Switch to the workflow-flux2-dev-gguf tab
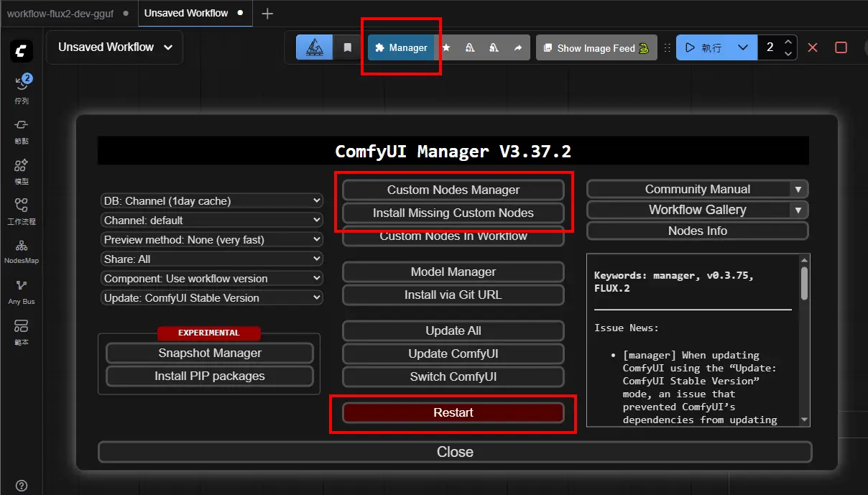The height and width of the screenshot is (495, 868). [62, 13]
